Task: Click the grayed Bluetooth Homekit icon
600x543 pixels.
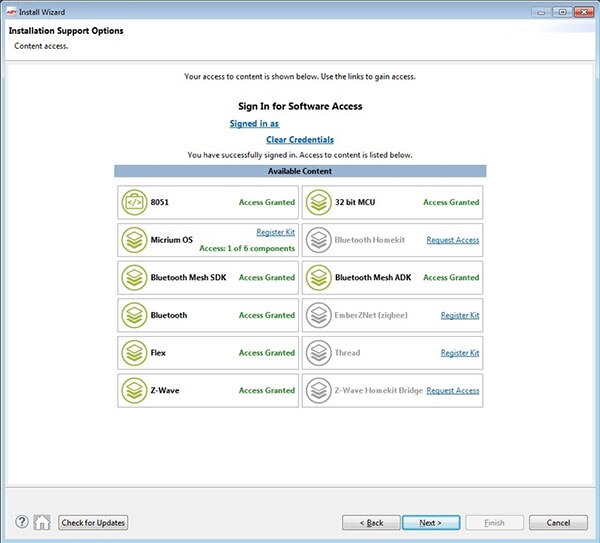Action: (318, 240)
